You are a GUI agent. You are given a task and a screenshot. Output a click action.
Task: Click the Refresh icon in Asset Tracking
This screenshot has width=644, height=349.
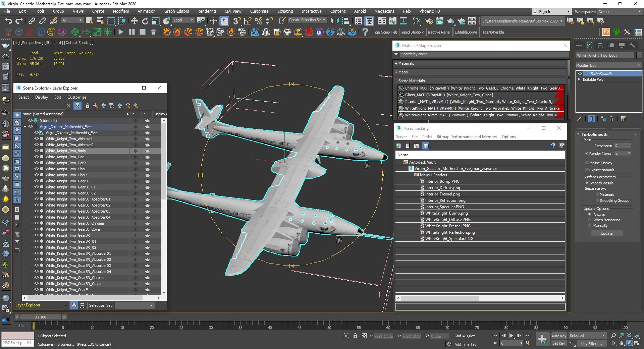(398, 146)
